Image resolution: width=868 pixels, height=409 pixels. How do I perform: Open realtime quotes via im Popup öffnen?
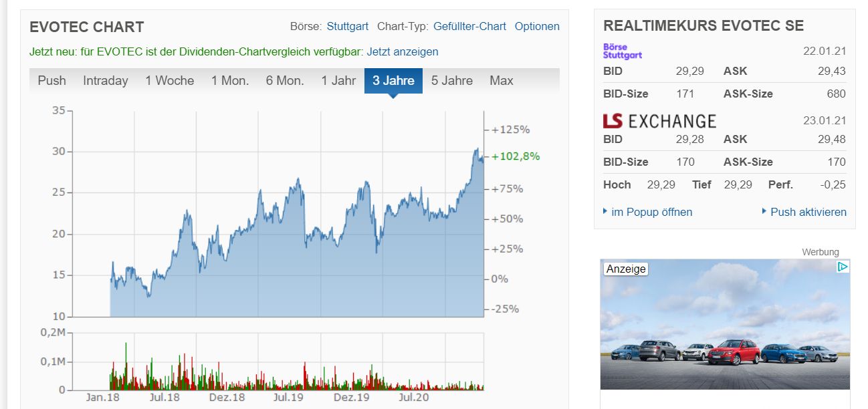click(651, 212)
